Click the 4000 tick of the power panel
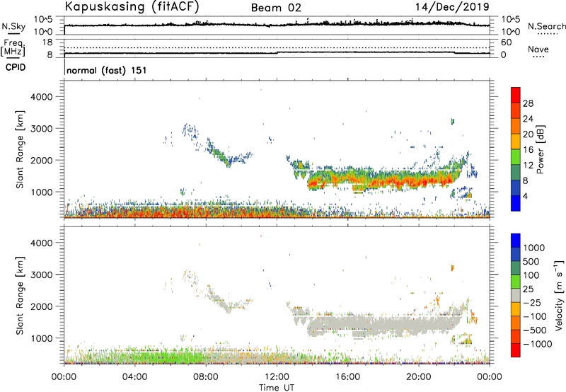Viewport: 566px width, 392px height. coord(41,97)
